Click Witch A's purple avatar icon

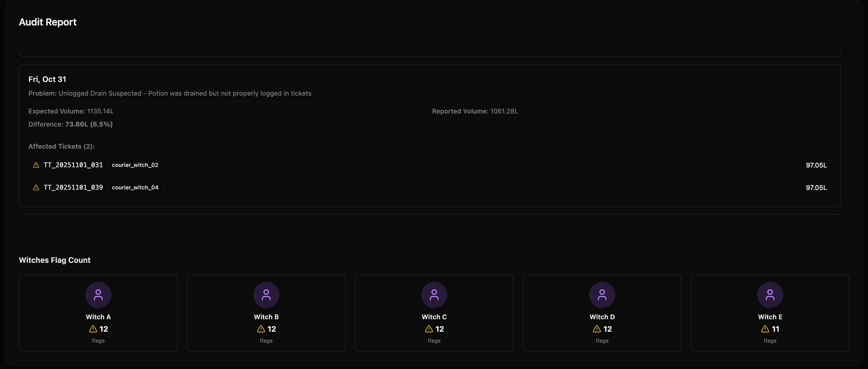click(x=98, y=295)
